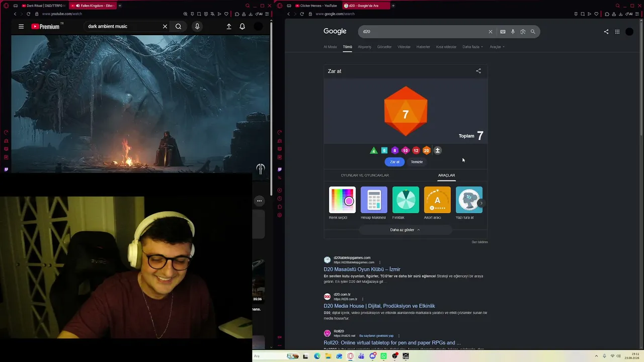Reload the YouTube watch page

[28, 14]
